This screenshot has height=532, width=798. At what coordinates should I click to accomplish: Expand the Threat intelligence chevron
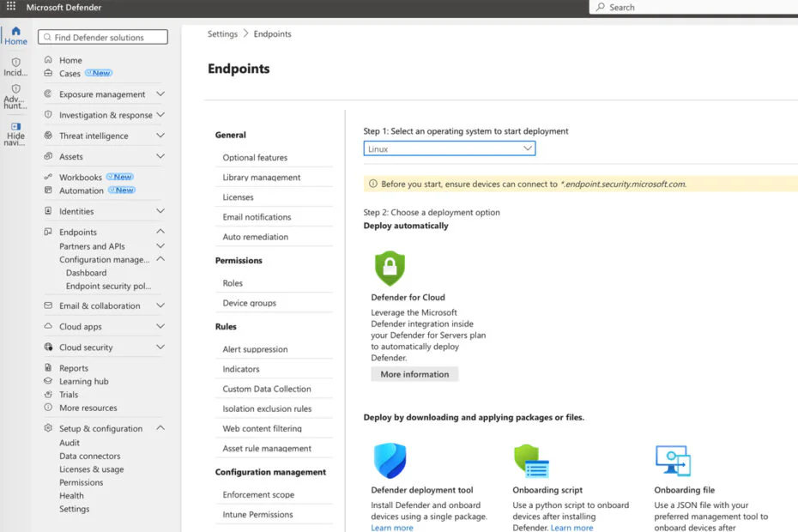coord(160,136)
